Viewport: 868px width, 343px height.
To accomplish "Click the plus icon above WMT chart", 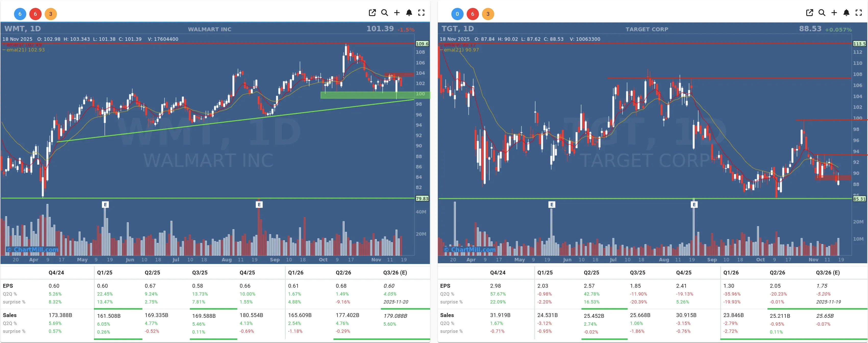I will point(396,12).
